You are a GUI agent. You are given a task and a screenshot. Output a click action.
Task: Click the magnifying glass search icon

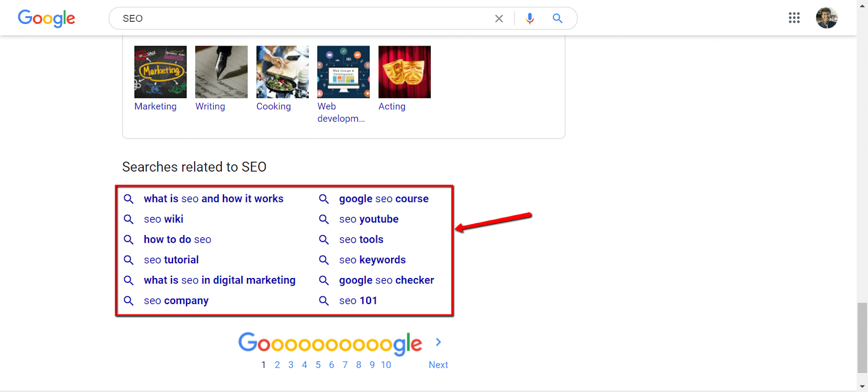tap(557, 18)
